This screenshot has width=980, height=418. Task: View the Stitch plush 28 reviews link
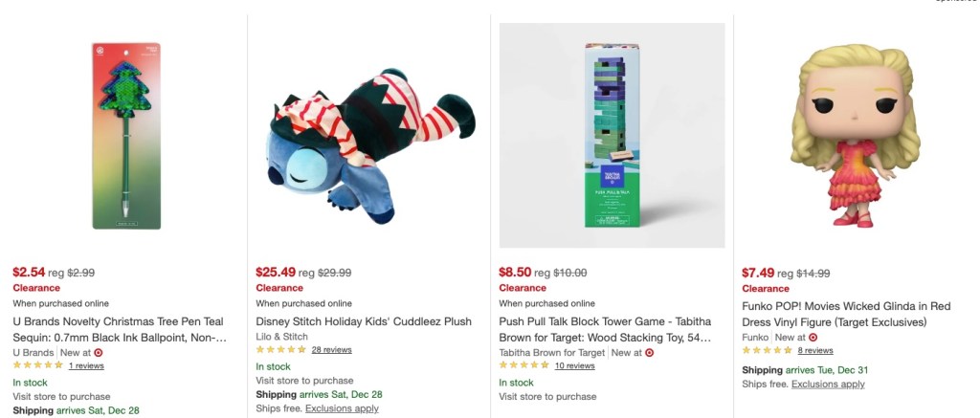click(x=331, y=350)
